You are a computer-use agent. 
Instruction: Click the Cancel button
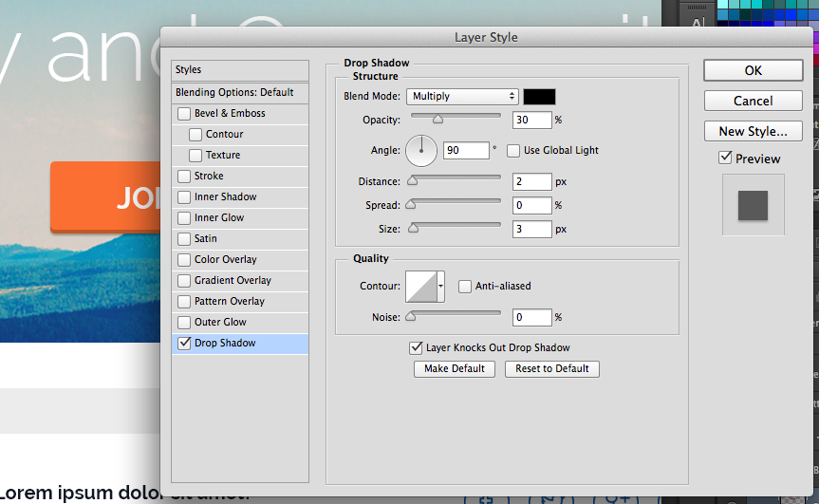pyautogui.click(x=753, y=101)
